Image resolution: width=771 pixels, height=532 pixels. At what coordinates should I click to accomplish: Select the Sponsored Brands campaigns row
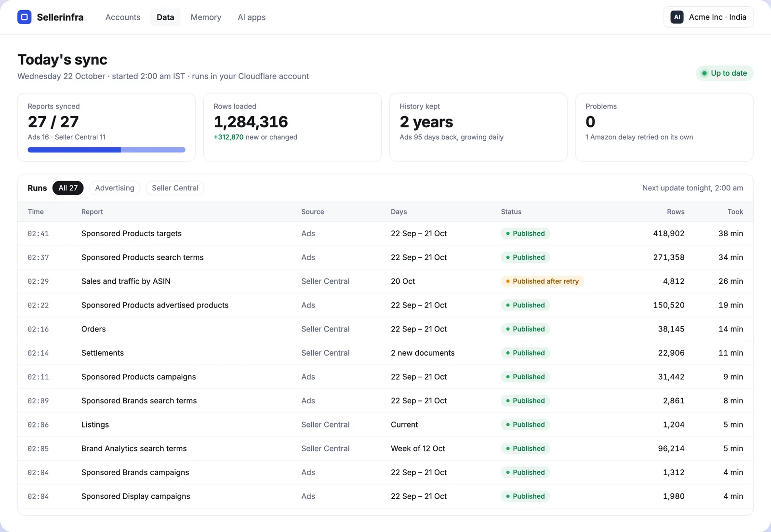385,473
